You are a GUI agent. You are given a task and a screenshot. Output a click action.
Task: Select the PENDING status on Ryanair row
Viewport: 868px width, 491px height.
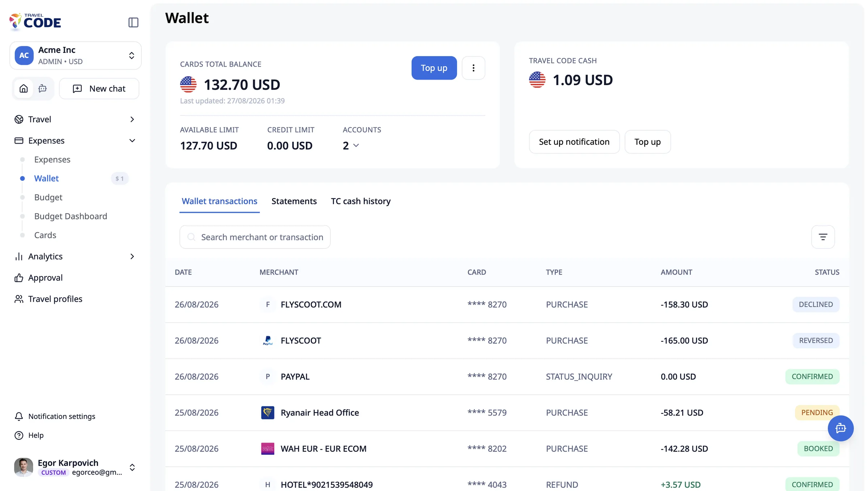pyautogui.click(x=817, y=412)
